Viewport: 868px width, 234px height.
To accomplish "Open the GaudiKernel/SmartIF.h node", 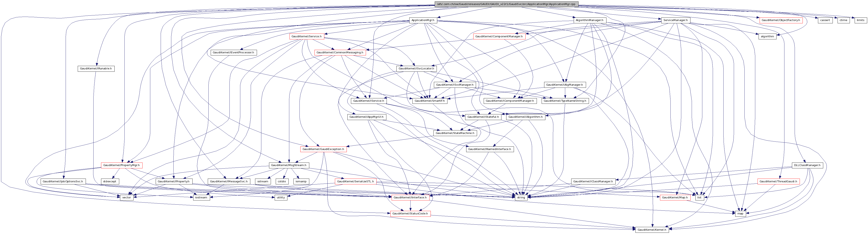I will click(x=430, y=101).
